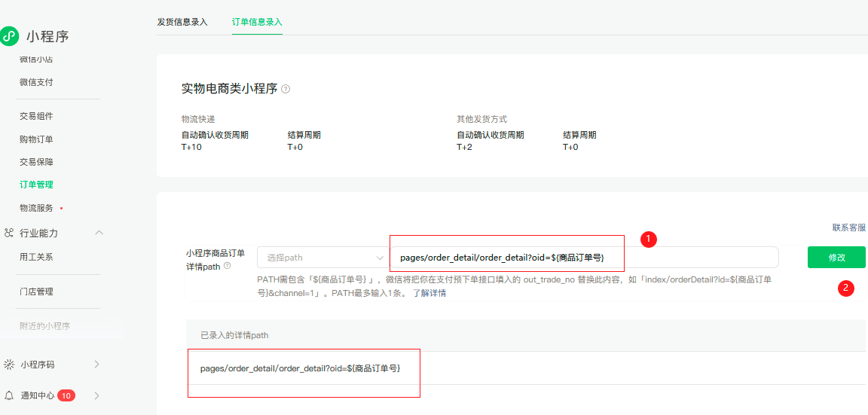868x415 pixels.
Task: Click the 行业能力 sidebar icon
Action: pos(8,233)
